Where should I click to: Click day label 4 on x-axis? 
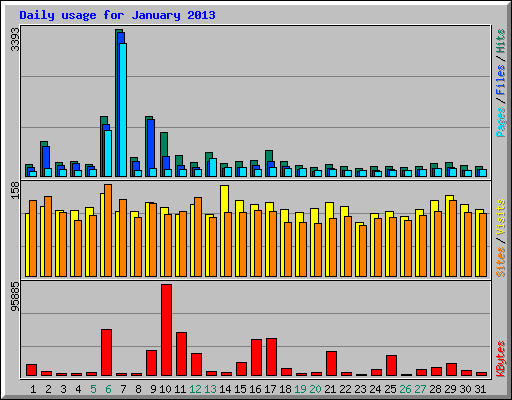(78, 389)
